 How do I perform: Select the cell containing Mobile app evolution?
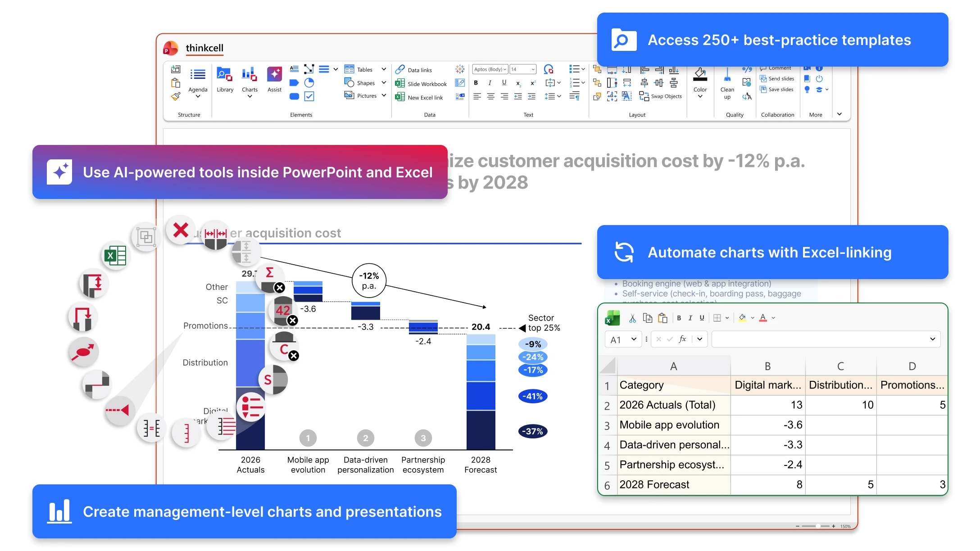pos(674,425)
